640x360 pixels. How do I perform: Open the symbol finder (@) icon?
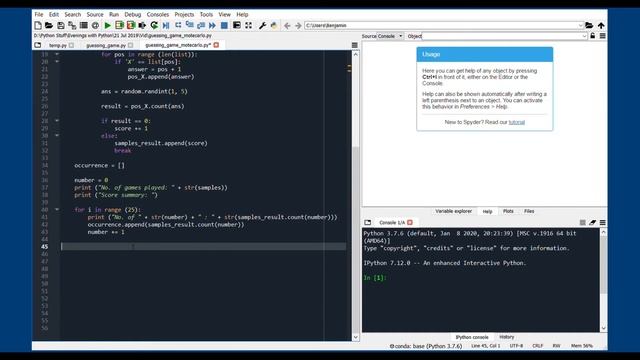pos(95,25)
